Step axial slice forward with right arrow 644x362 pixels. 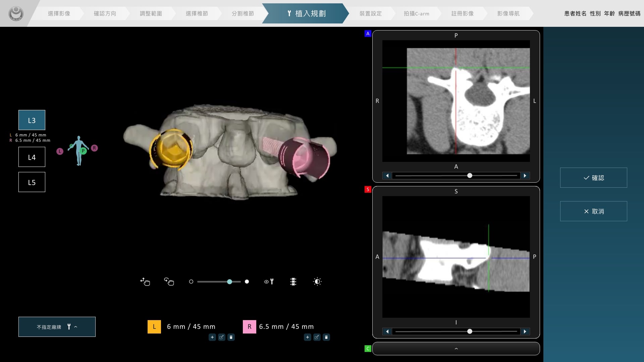[x=525, y=176]
